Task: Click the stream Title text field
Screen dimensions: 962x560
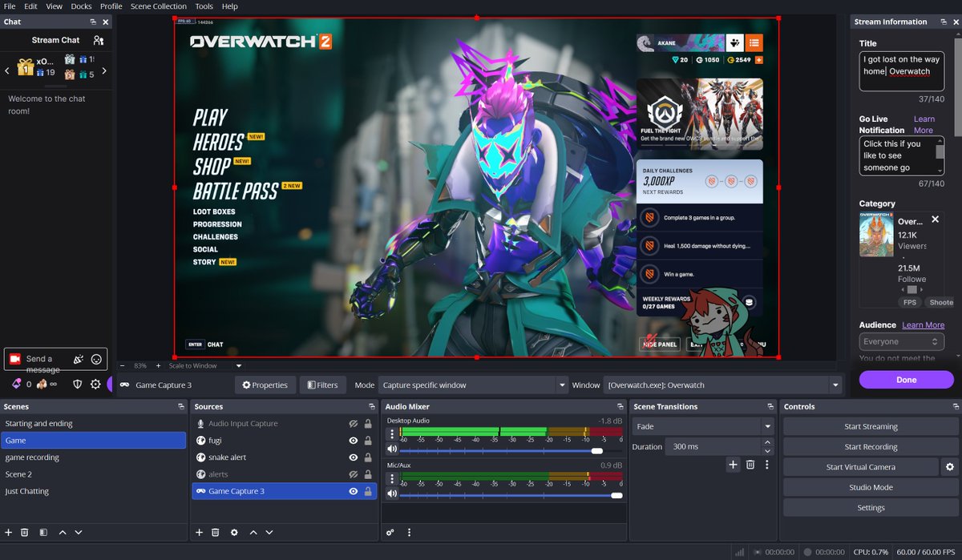Action: pyautogui.click(x=901, y=71)
